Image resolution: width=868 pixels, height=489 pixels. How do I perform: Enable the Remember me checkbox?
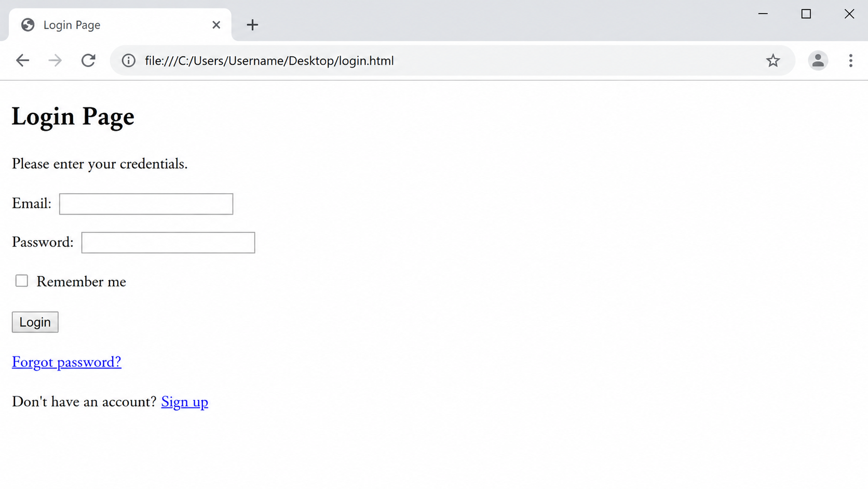click(21, 281)
